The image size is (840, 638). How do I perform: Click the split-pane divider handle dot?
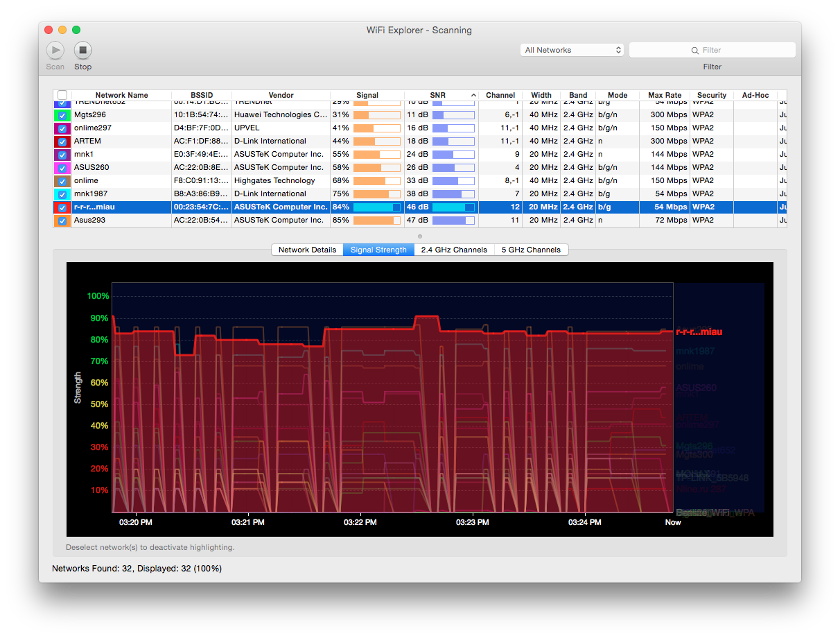pos(420,236)
